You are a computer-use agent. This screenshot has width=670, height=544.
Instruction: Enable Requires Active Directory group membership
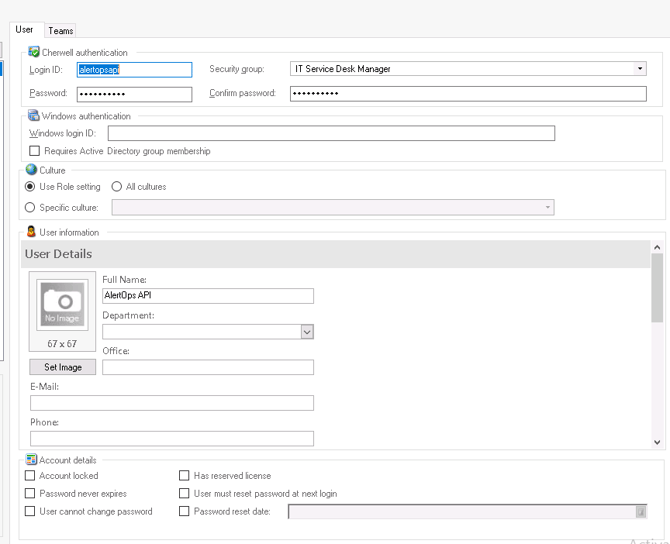point(35,151)
